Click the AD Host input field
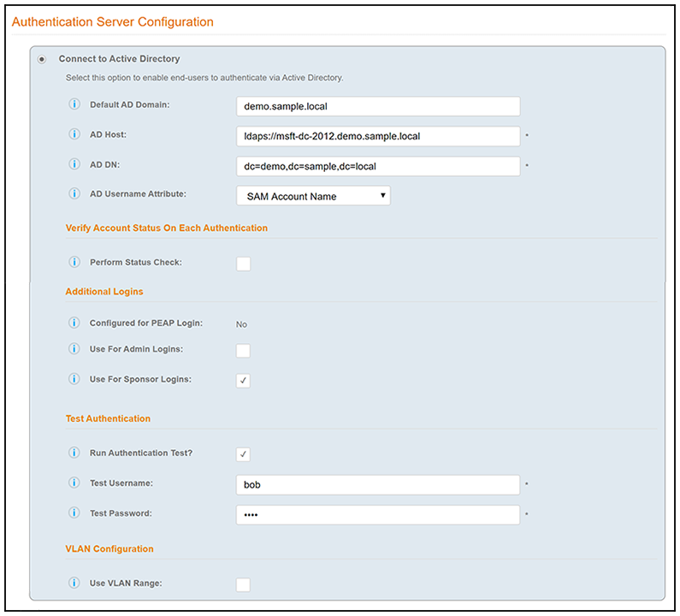The width and height of the screenshot is (680, 616). (x=378, y=136)
